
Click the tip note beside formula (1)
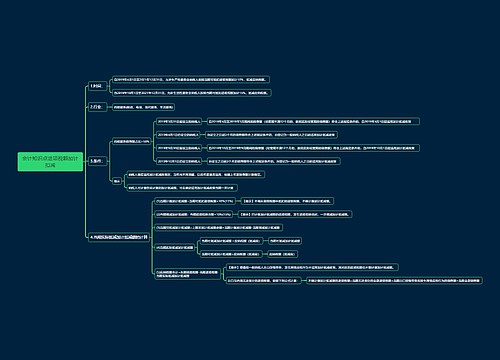pyautogui.click(x=287, y=201)
